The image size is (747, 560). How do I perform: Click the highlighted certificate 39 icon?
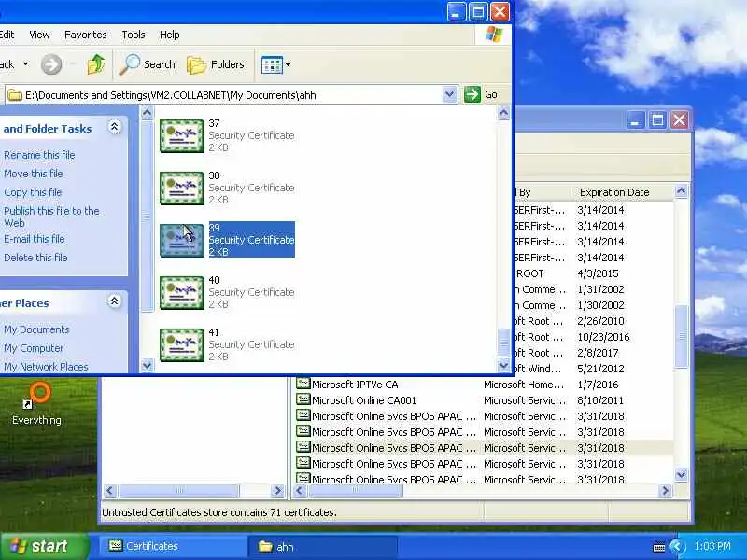[x=182, y=241]
